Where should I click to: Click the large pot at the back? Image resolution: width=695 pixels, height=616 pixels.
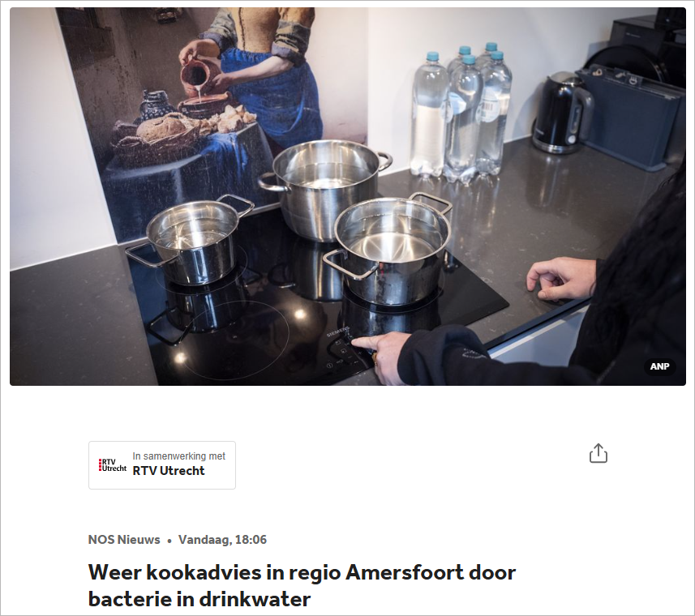[x=325, y=188]
